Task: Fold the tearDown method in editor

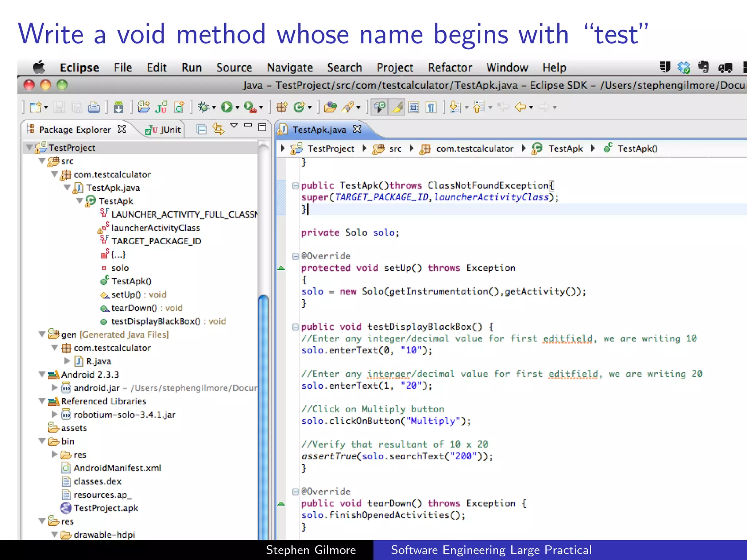Action: tap(295, 492)
